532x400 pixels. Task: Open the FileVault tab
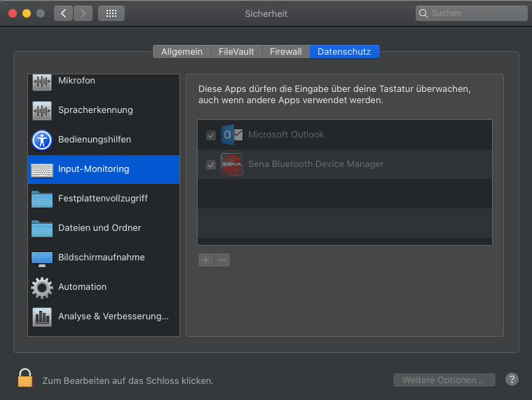[236, 52]
